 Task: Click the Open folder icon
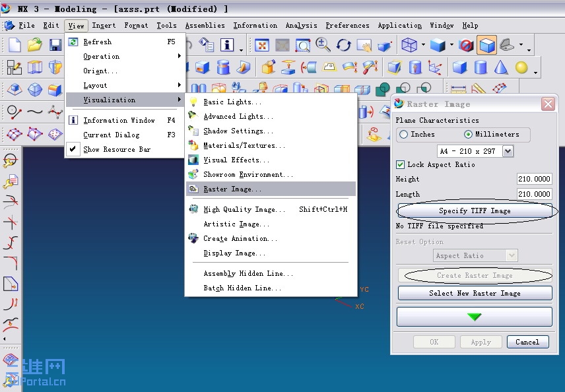35,45
